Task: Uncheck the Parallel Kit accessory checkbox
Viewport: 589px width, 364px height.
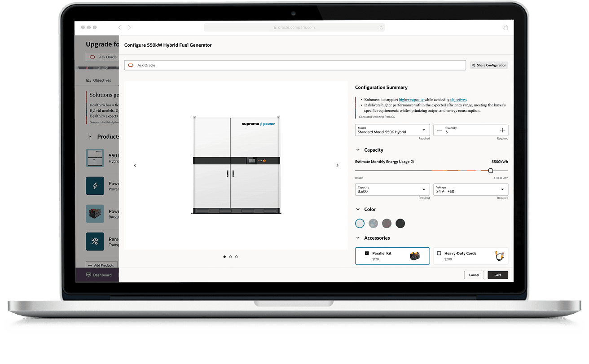Action: (x=367, y=253)
